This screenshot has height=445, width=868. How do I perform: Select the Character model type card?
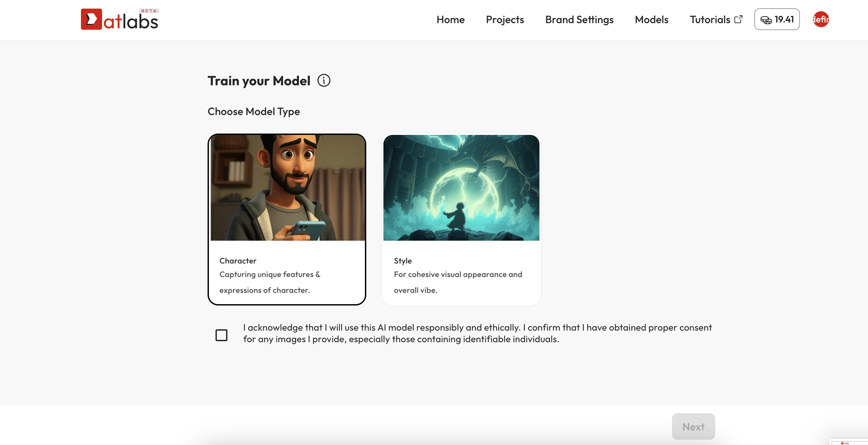pyautogui.click(x=287, y=220)
